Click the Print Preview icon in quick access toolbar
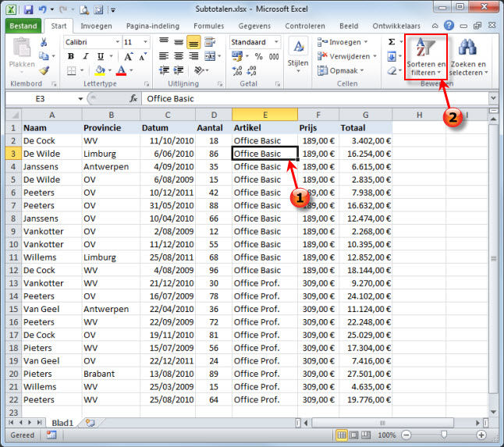 coord(84,10)
